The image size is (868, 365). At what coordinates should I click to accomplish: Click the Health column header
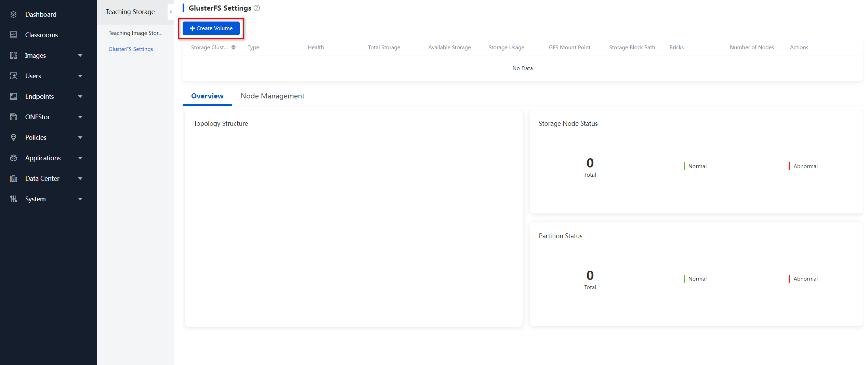click(x=316, y=47)
